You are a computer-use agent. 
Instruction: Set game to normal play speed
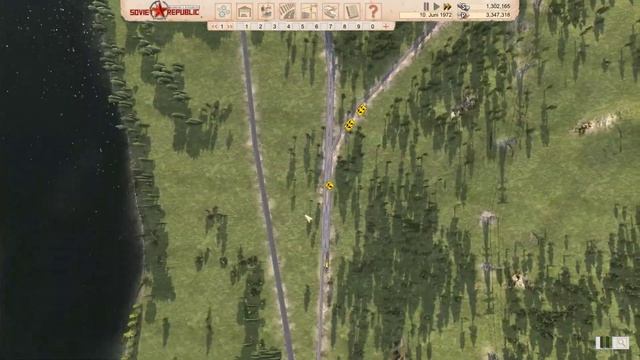coord(436,6)
